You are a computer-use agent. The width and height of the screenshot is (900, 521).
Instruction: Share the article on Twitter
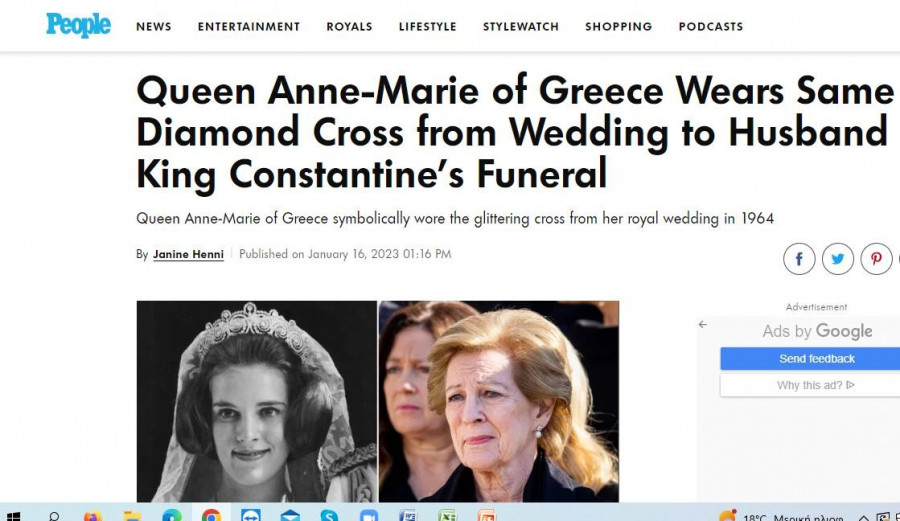[837, 259]
